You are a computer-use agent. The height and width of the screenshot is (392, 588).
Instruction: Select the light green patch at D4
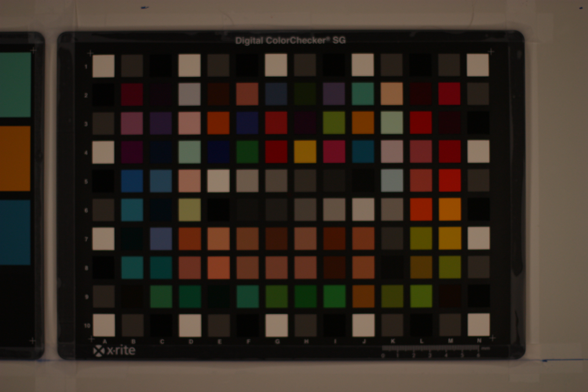[x=190, y=152]
